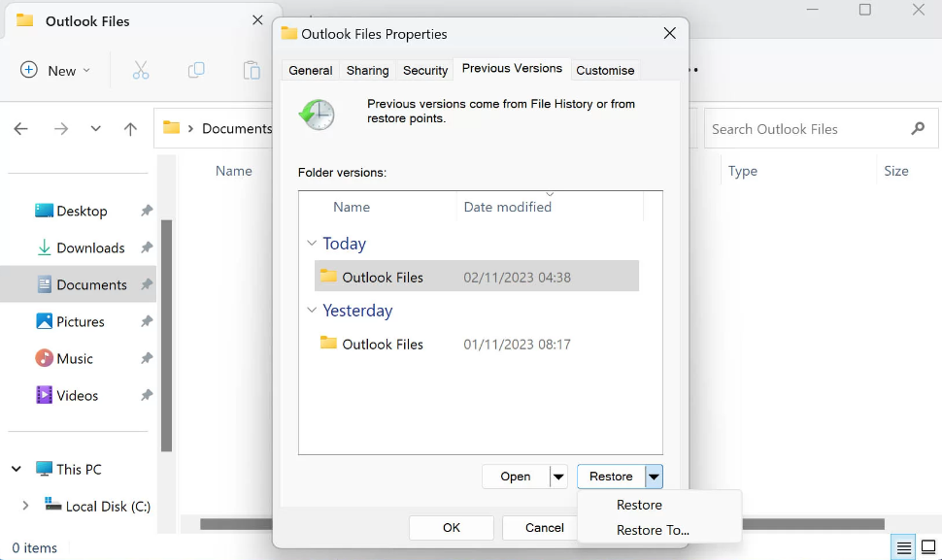The image size is (942, 560).
Task: Choose 'Restore To...' from the menu
Action: click(653, 530)
